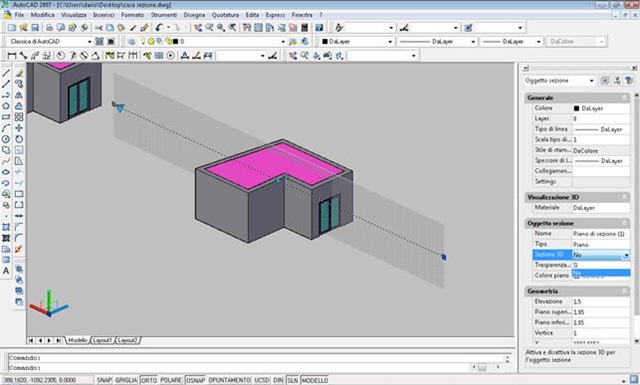The height and width of the screenshot is (385, 640).
Task: Toggle SNAP mode in status bar
Action: tap(104, 380)
